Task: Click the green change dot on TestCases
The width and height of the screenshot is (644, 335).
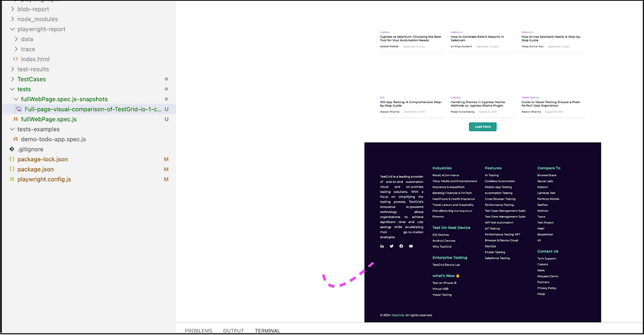Action: [x=166, y=78]
